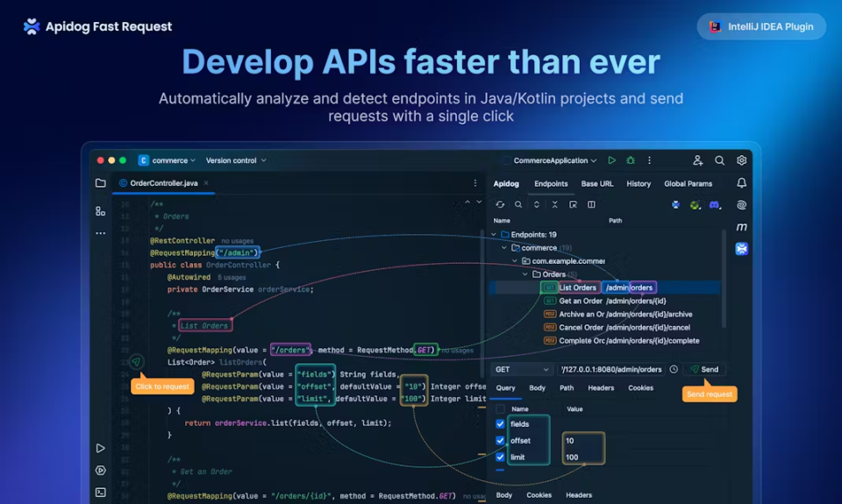Click the limit value field showing 100
The width and height of the screenshot is (842, 504).
583,458
